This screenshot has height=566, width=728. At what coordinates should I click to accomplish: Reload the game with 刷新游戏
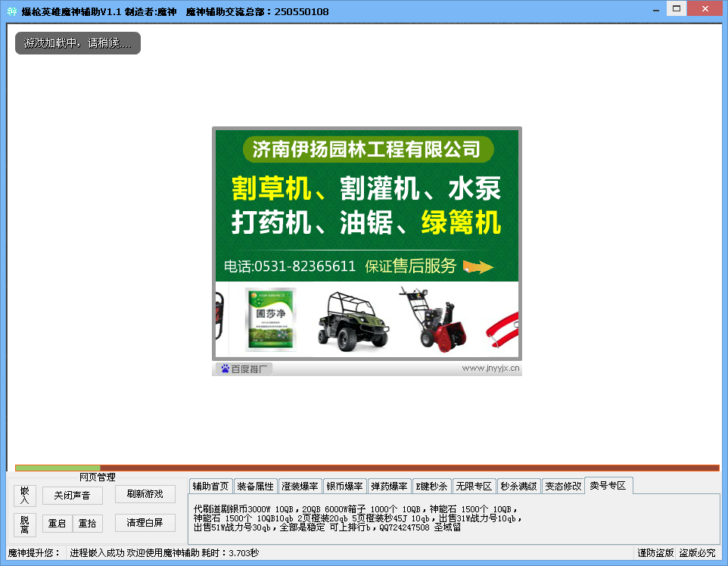[145, 494]
